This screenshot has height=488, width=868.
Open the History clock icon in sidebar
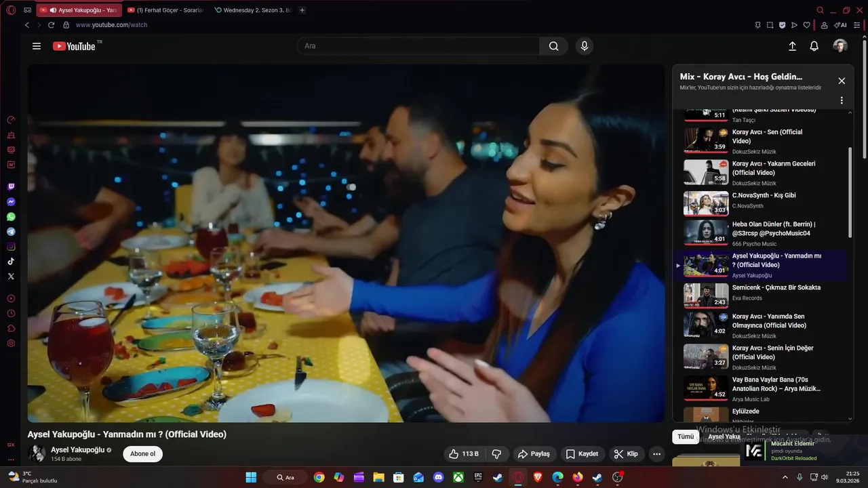tap(11, 313)
